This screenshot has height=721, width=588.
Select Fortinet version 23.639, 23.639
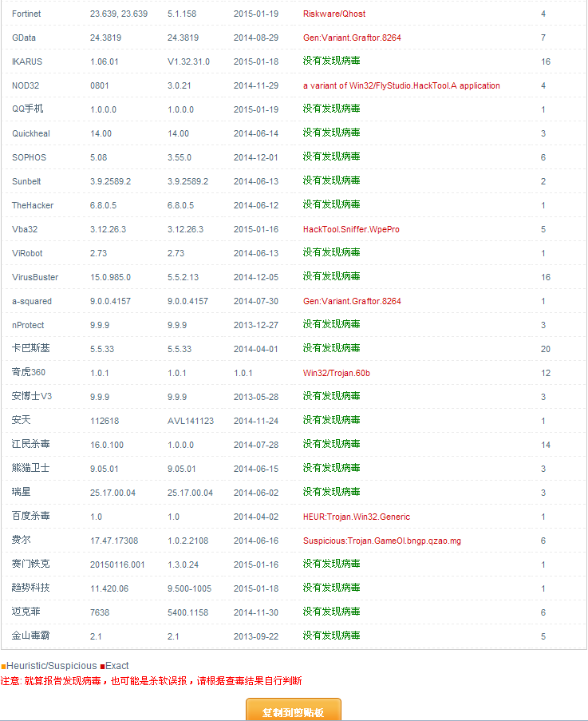click(119, 14)
